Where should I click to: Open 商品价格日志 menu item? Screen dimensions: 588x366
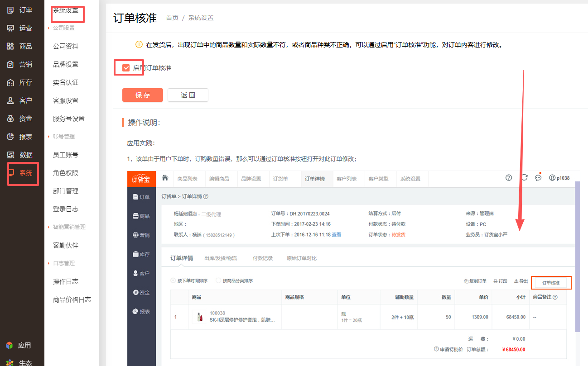click(x=72, y=299)
